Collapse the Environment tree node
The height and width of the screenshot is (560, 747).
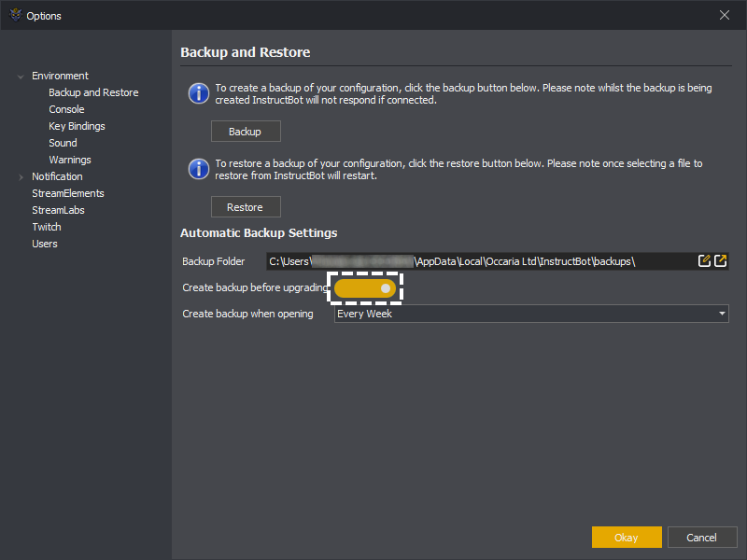pos(21,77)
